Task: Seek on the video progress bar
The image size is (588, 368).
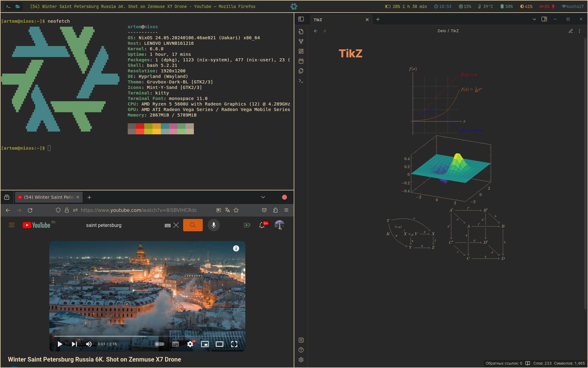Action: pos(147,336)
